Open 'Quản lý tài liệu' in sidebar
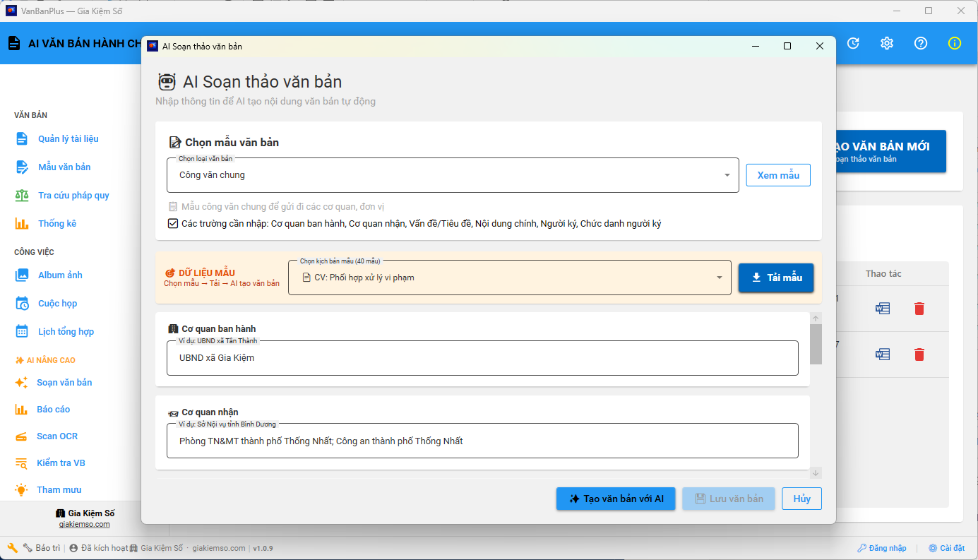 (x=68, y=139)
